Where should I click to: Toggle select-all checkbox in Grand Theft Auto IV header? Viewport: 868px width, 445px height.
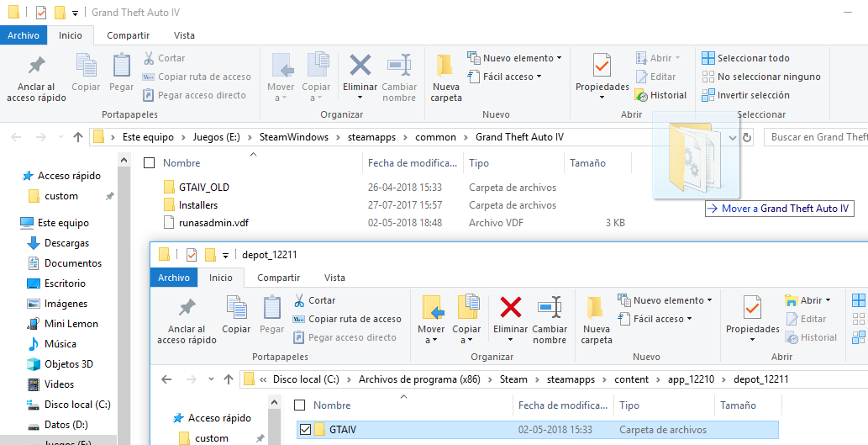(x=149, y=163)
